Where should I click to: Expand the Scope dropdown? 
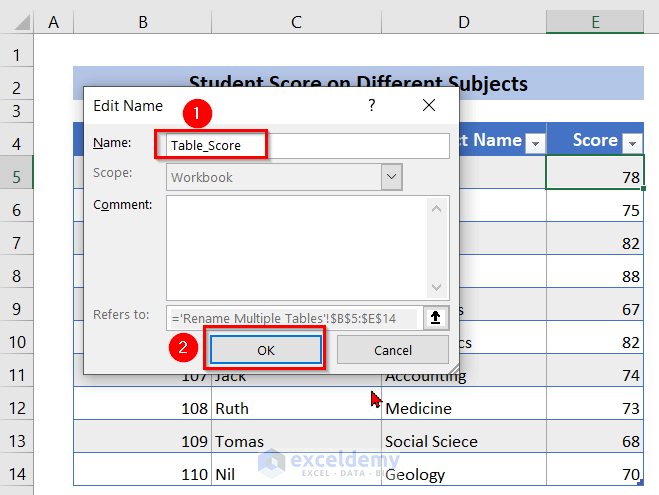(391, 177)
